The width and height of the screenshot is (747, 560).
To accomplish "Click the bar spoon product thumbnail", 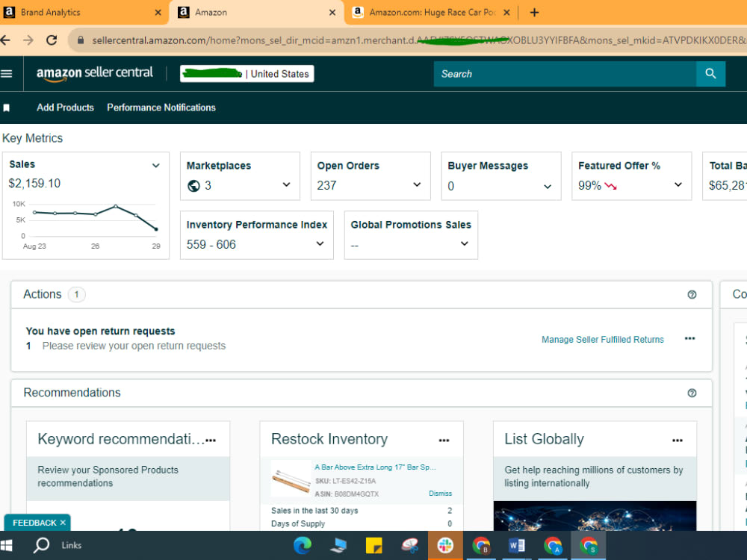I will [x=291, y=480].
